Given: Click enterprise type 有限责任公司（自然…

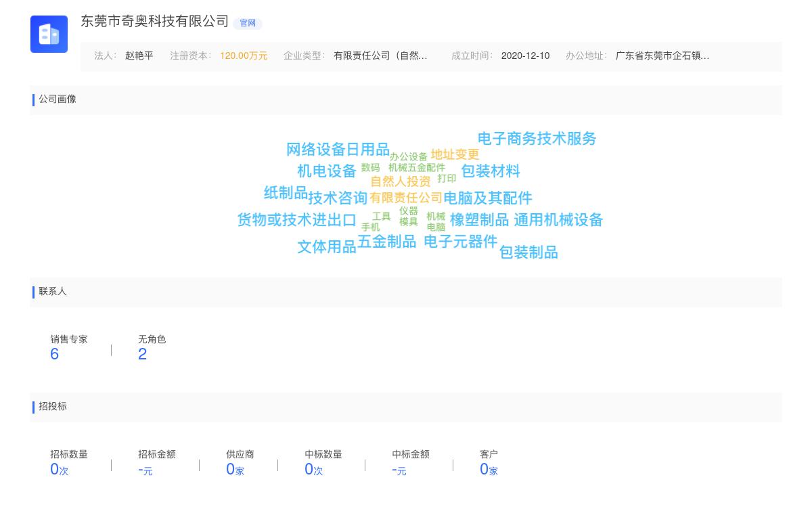Looking at the screenshot, I should (x=380, y=56).
